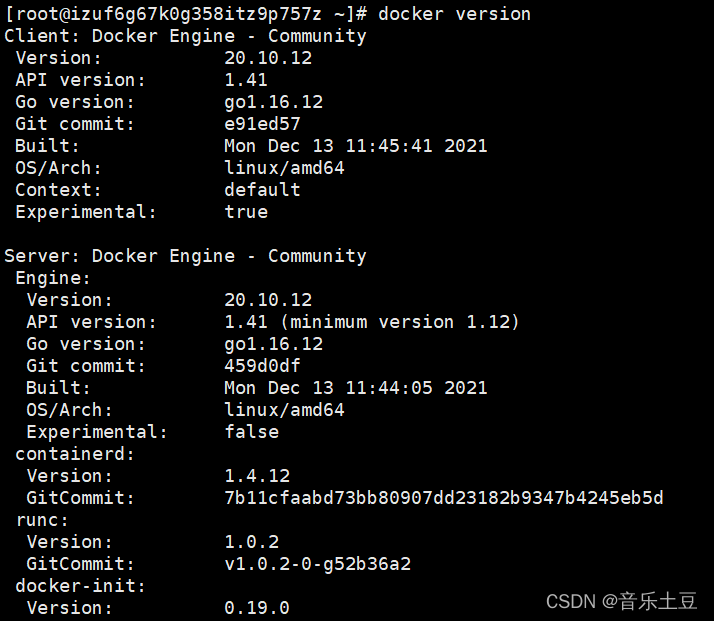Click Server Built time 11:44:05
The height and width of the screenshot is (621, 714).
coord(389,388)
